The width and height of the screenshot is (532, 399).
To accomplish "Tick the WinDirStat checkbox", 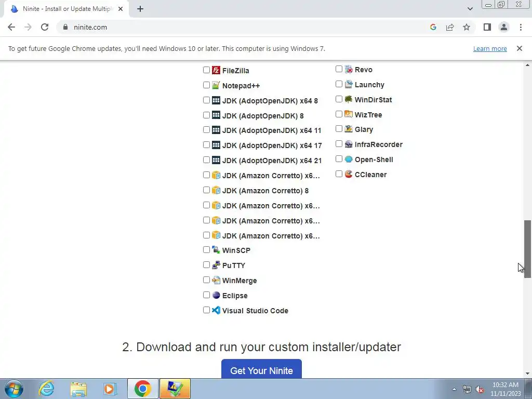I will (x=339, y=99).
